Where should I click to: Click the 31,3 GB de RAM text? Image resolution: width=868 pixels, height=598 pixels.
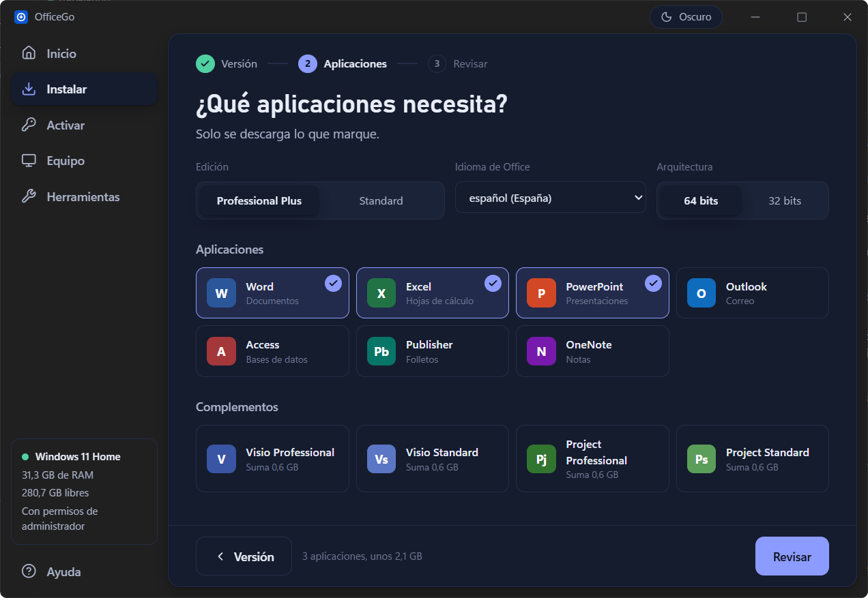(57, 475)
